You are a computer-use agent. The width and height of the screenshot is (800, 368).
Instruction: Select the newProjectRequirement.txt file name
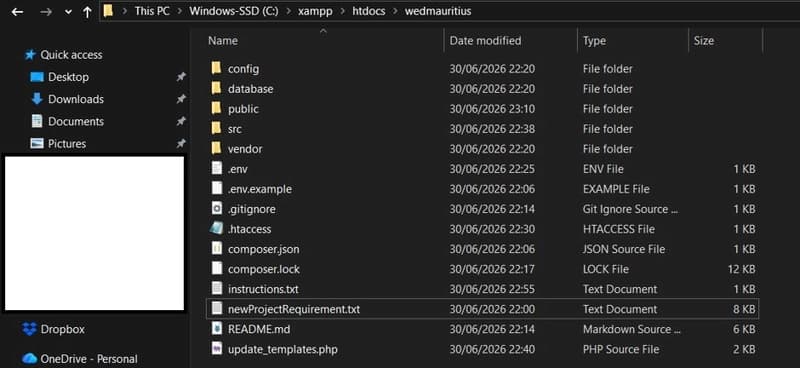click(294, 309)
